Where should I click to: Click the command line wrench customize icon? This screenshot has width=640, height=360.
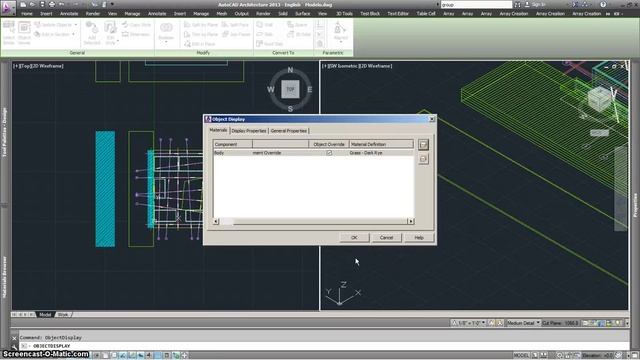pyautogui.click(x=14, y=347)
